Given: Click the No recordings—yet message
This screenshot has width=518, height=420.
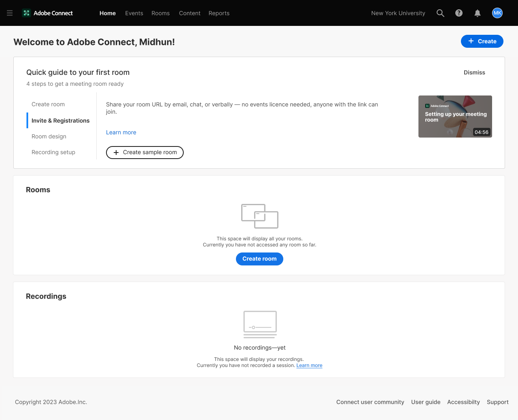Looking at the screenshot, I should coord(260,348).
